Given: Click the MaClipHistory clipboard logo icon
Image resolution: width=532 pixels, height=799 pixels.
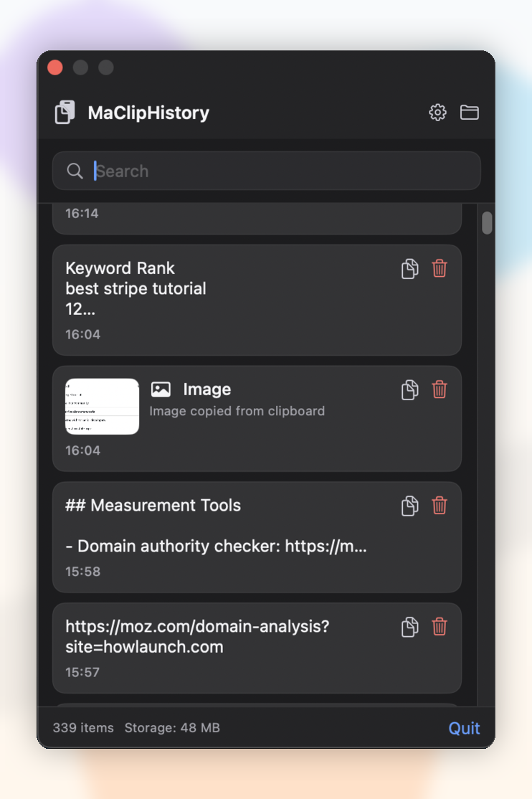Looking at the screenshot, I should pos(65,112).
